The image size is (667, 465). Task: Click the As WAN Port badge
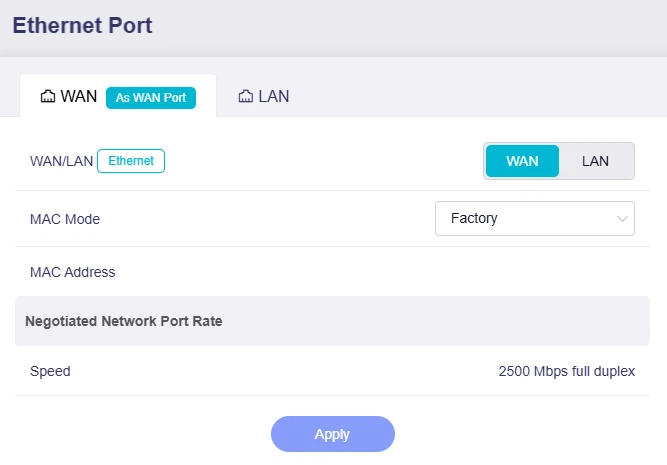(151, 98)
